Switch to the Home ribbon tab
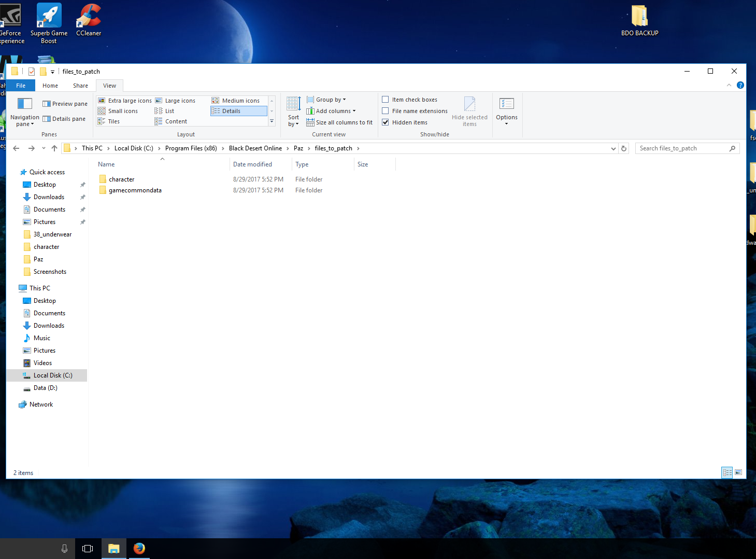The height and width of the screenshot is (559, 756). (50, 86)
